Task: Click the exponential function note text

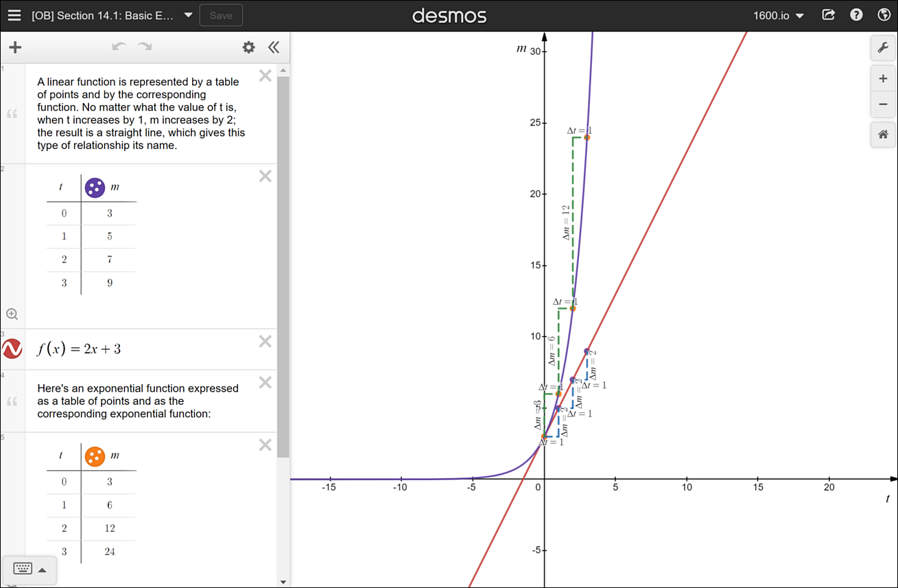Action: 138,401
